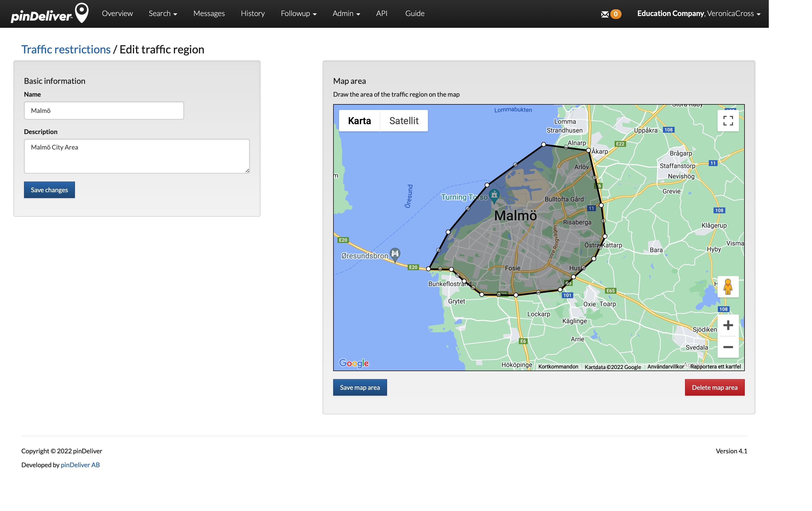Click the zoom in plus icon on map
This screenshot has width=812, height=511.
coord(728,325)
